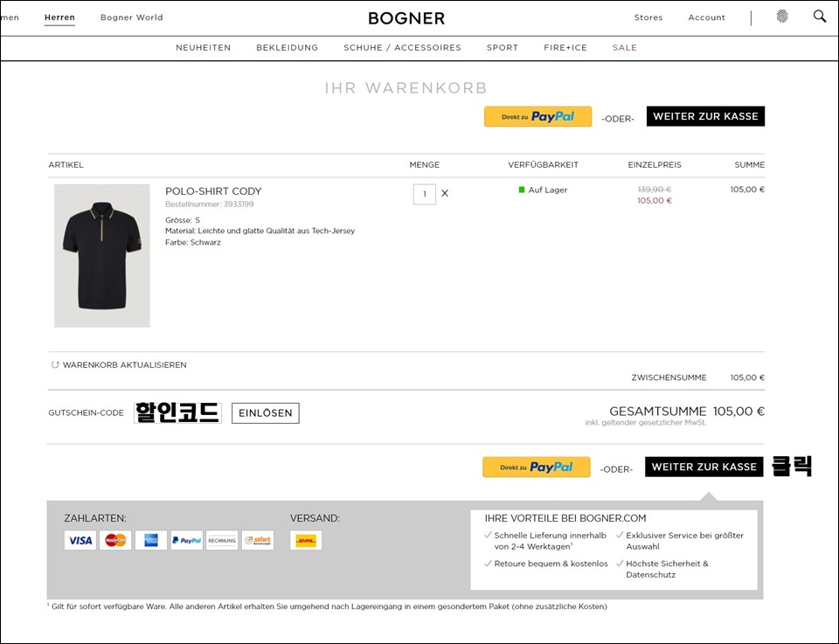Click the 'Farbe: Schwarz' text

pyautogui.click(x=192, y=242)
